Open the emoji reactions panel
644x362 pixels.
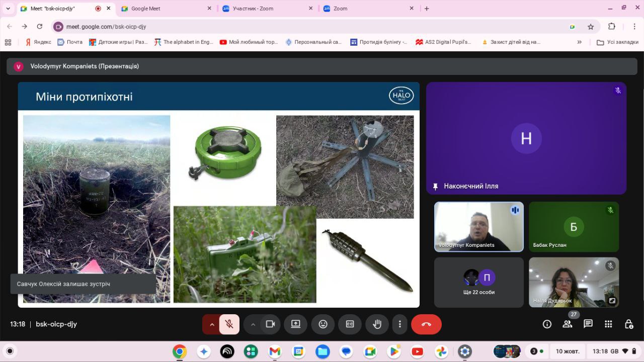[x=323, y=324]
